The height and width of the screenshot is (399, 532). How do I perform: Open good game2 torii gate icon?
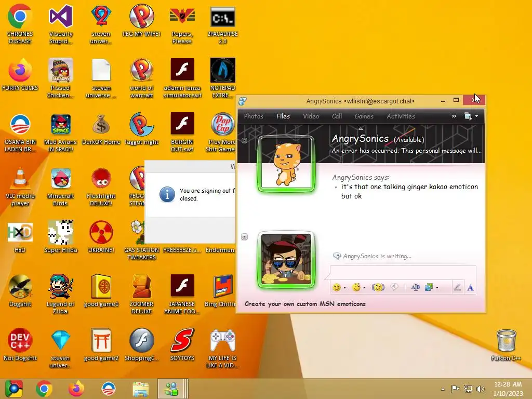pyautogui.click(x=101, y=345)
